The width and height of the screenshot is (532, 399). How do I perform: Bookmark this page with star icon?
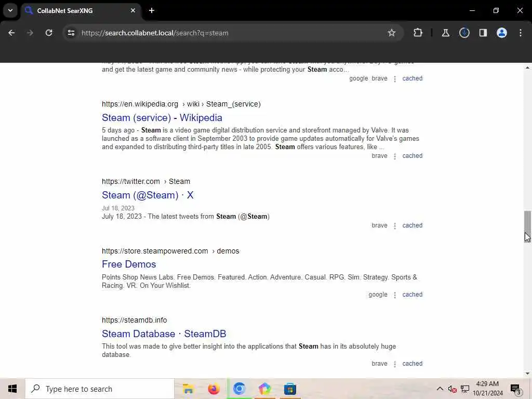pos(392,33)
